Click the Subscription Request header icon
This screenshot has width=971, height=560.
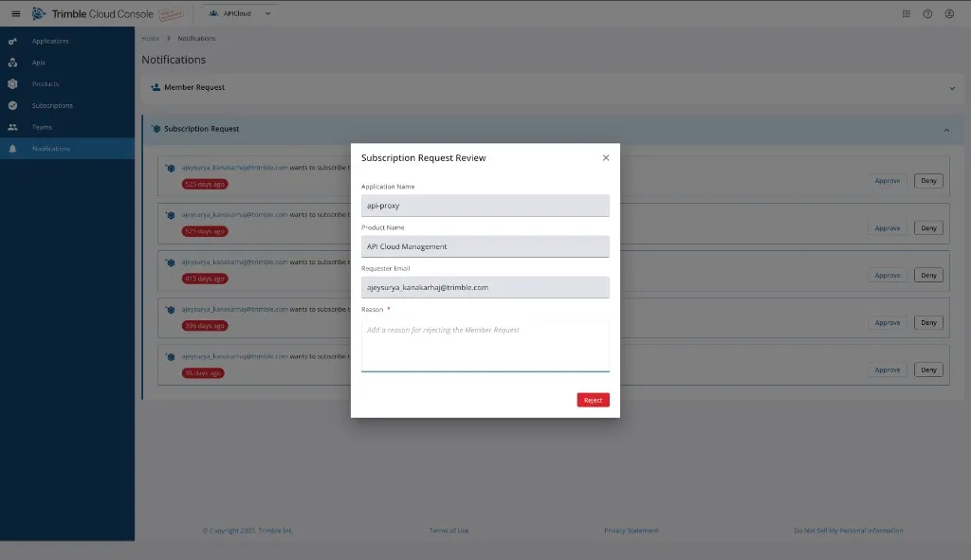156,129
